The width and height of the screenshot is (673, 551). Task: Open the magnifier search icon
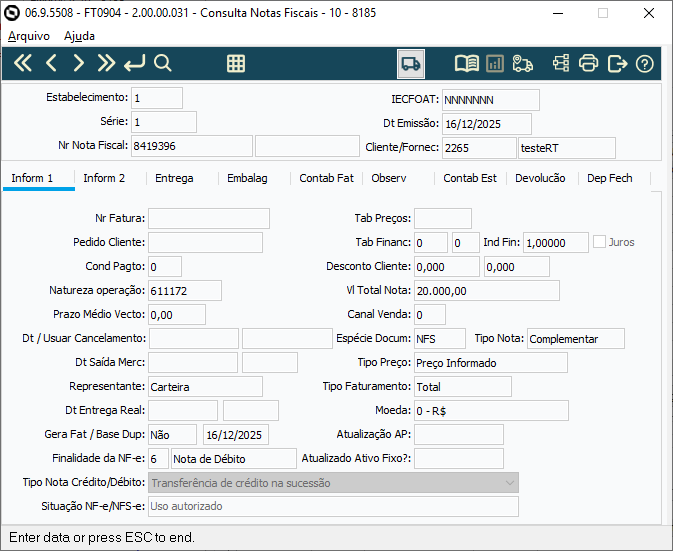(163, 64)
